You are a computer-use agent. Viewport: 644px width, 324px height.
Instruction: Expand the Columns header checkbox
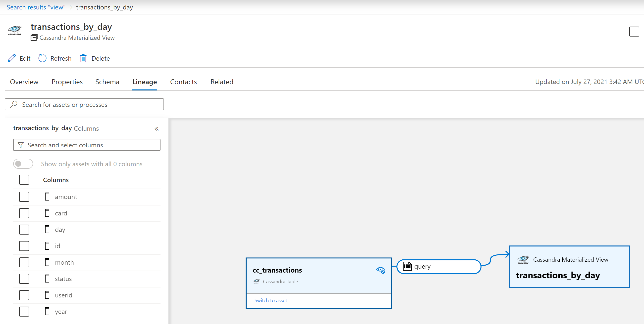coord(24,180)
